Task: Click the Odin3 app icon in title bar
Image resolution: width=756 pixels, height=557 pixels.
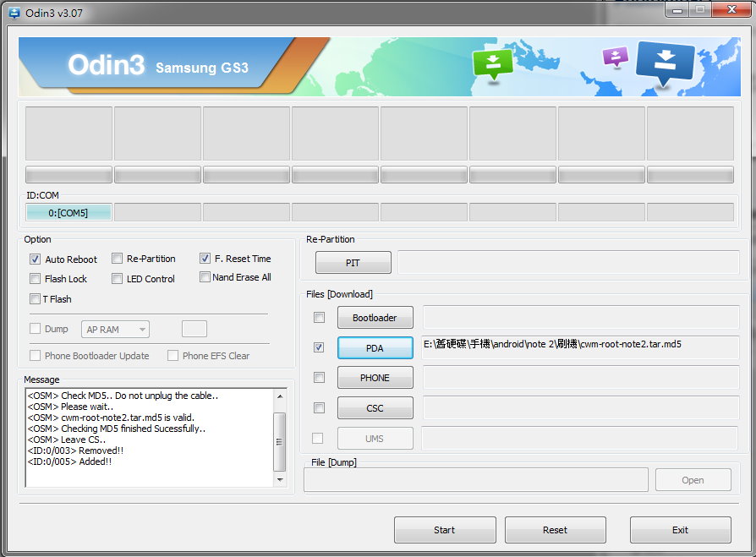Action: (14, 13)
